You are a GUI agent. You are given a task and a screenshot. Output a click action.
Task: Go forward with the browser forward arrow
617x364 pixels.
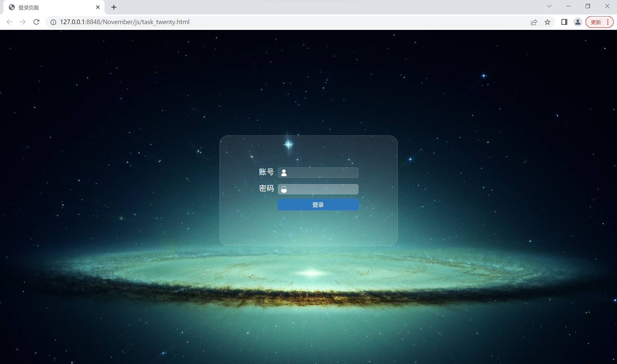tap(23, 22)
